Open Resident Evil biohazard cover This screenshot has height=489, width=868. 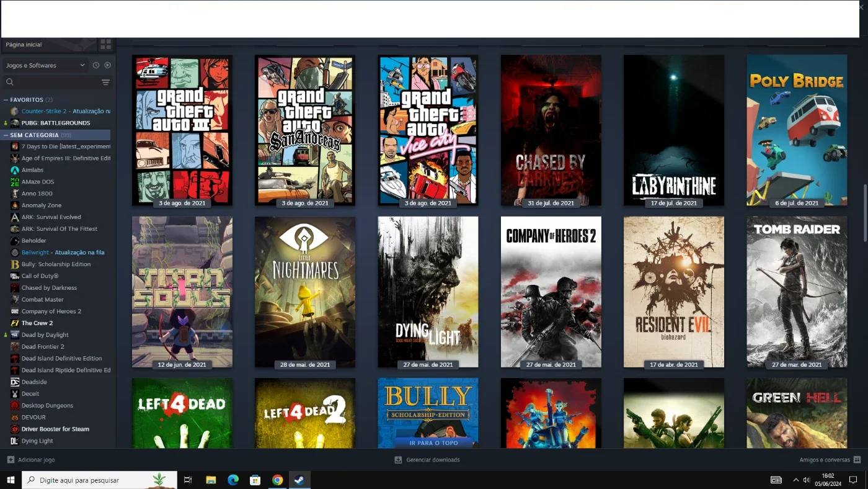(674, 292)
